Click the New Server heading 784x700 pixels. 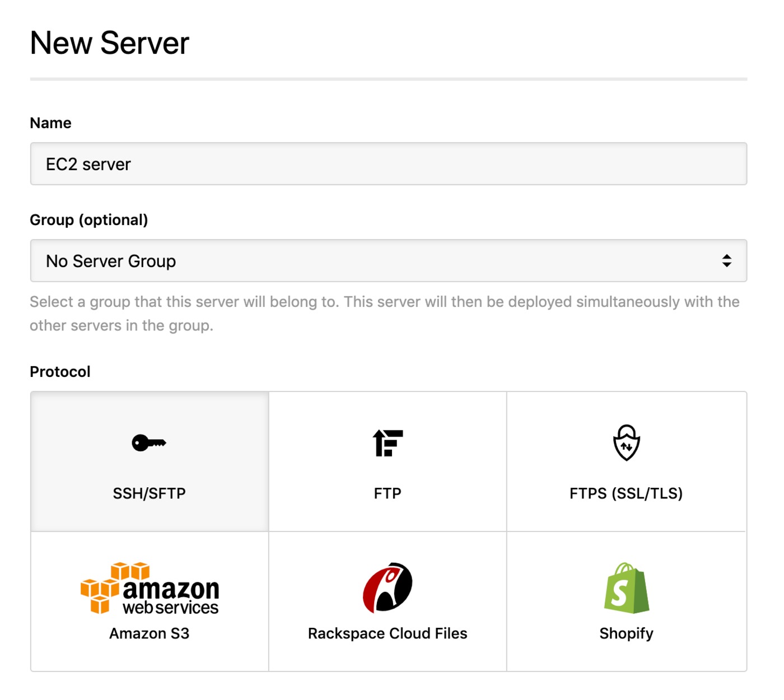(110, 43)
